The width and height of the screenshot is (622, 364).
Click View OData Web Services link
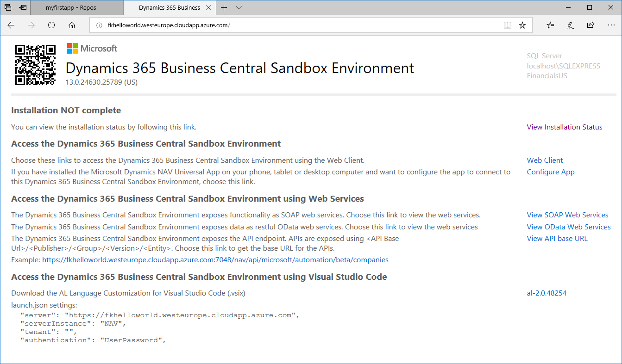568,227
